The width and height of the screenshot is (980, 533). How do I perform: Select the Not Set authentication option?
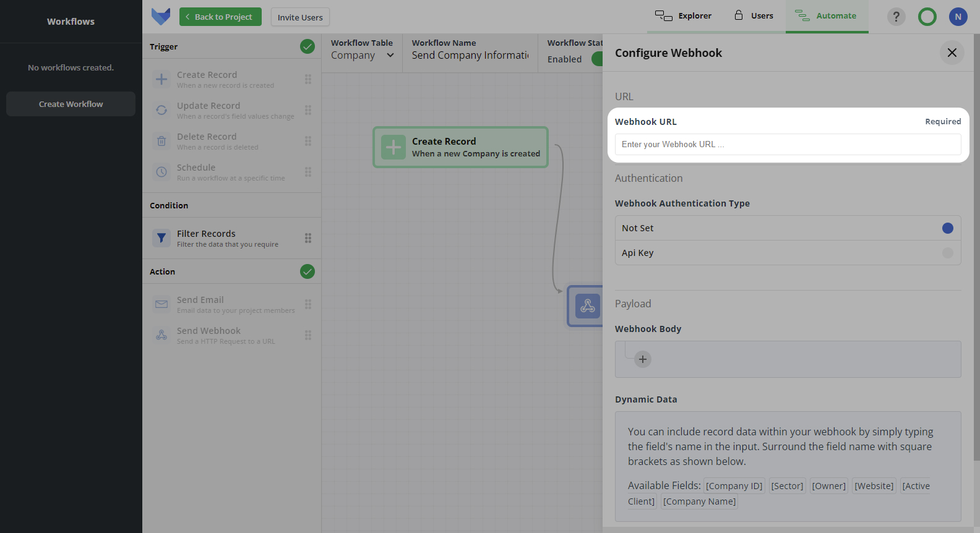click(x=947, y=228)
